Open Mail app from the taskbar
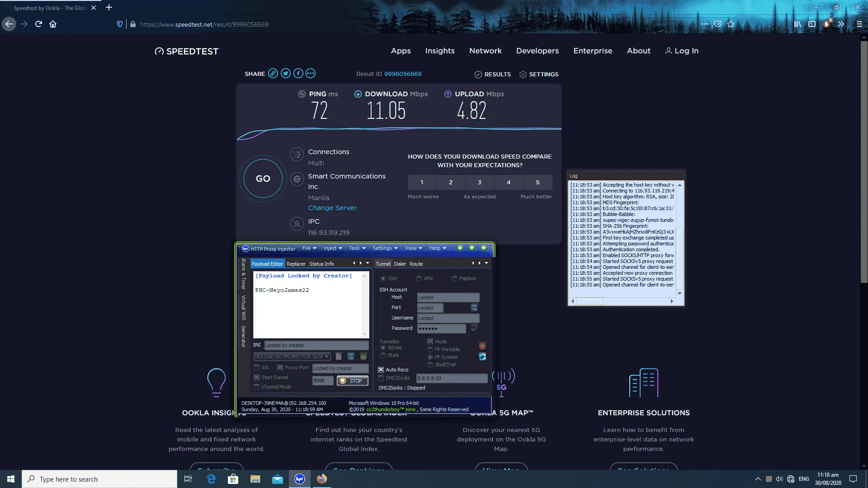The height and width of the screenshot is (488, 868). (278, 479)
